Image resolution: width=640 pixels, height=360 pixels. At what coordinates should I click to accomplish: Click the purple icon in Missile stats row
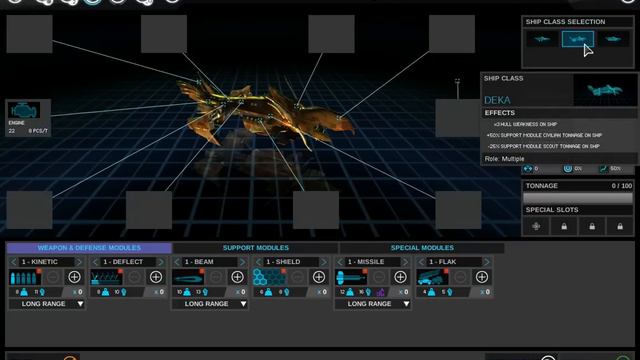(381, 292)
